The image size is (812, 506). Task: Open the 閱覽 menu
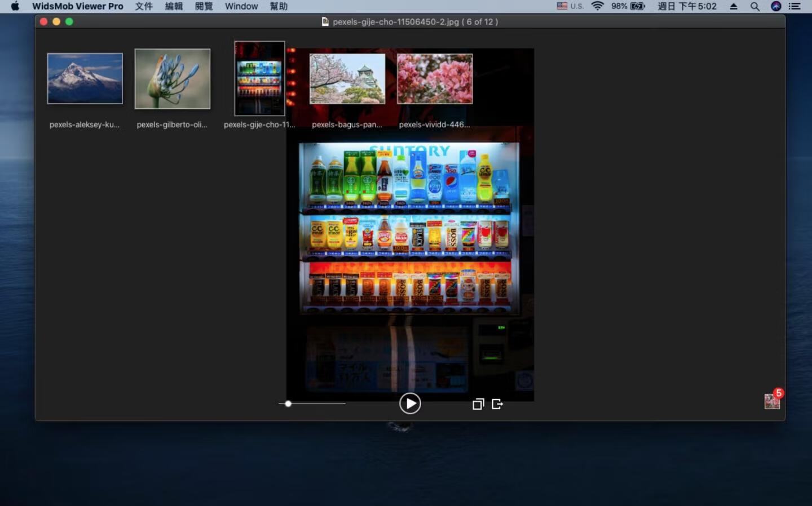point(204,6)
